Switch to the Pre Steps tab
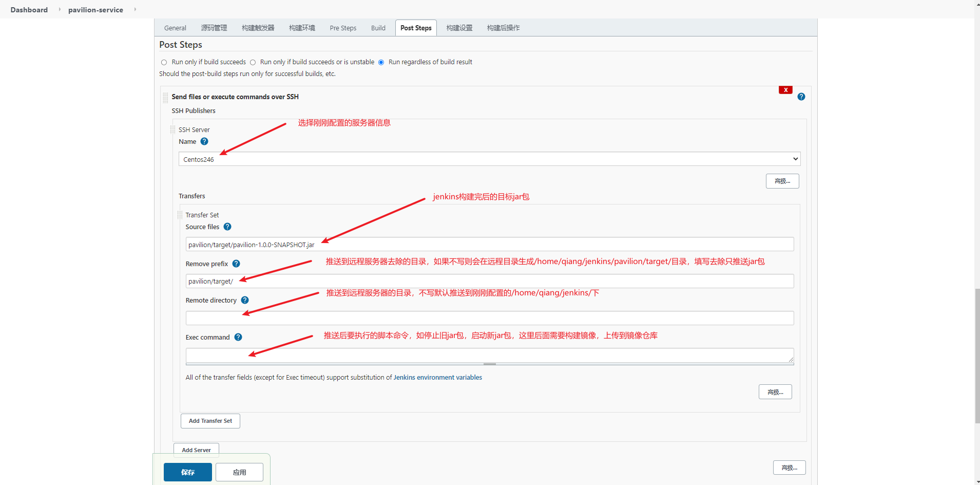The image size is (980, 485). 343,28
